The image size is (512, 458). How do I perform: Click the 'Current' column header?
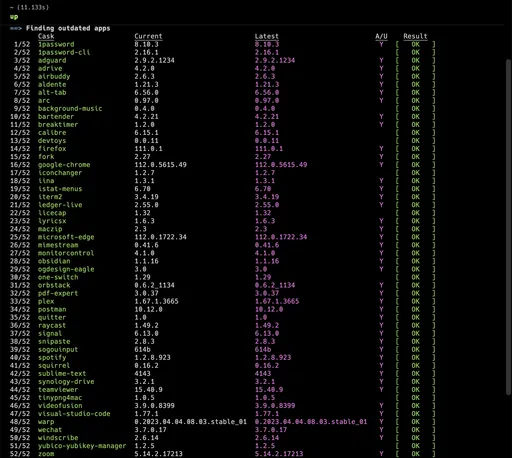[x=148, y=36]
